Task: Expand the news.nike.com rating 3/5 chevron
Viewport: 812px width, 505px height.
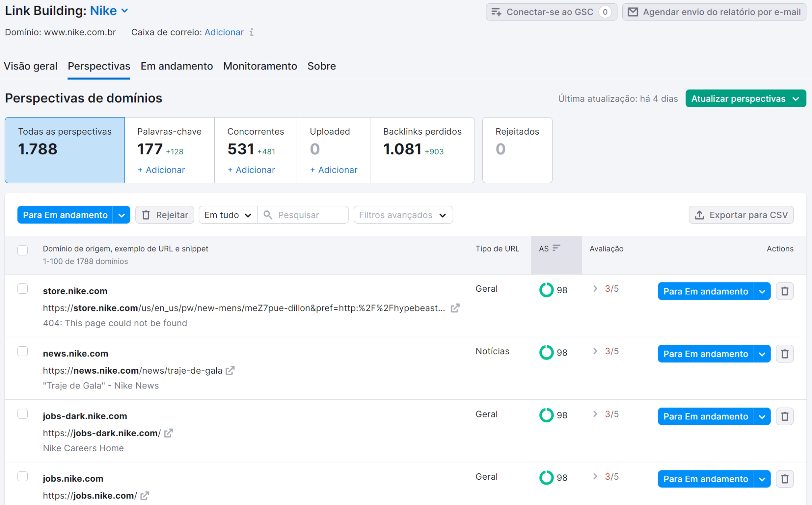Action: [595, 352]
